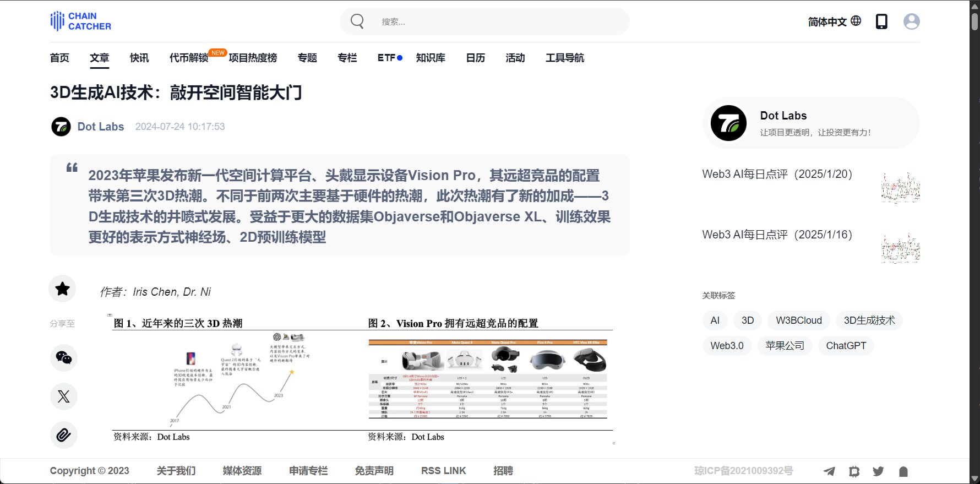The height and width of the screenshot is (484, 980).
Task: Select the Web3.0 tag
Action: 727,346
